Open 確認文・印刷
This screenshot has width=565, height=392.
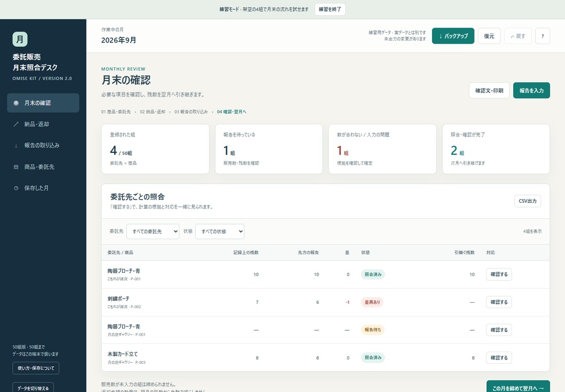coord(489,90)
